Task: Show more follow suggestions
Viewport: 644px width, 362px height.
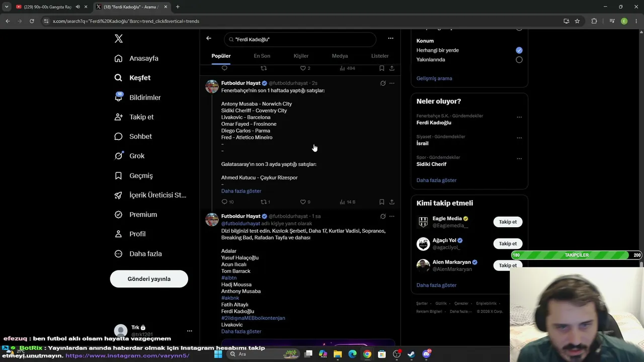Action: [436, 285]
